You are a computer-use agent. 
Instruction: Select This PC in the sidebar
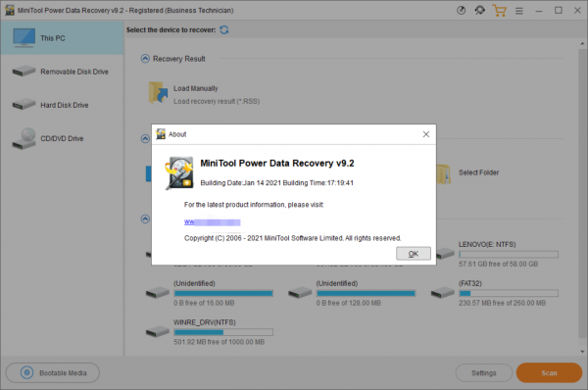63,38
